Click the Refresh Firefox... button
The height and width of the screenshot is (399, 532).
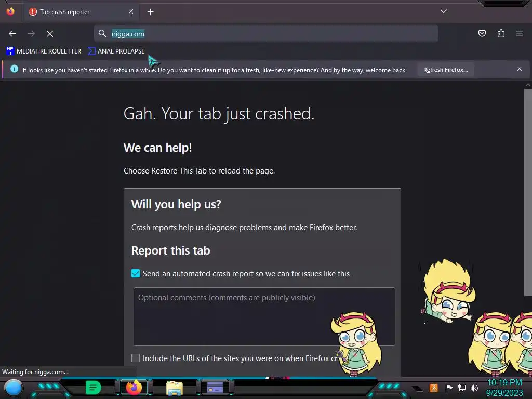[445, 70]
